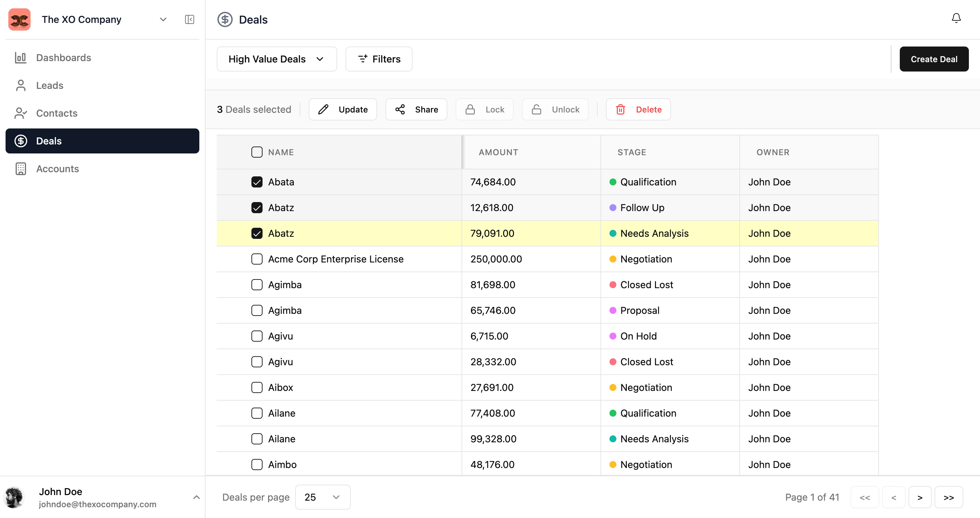Check the Agimba 65,746.00 checkbox
The image size is (980, 518).
257,310
